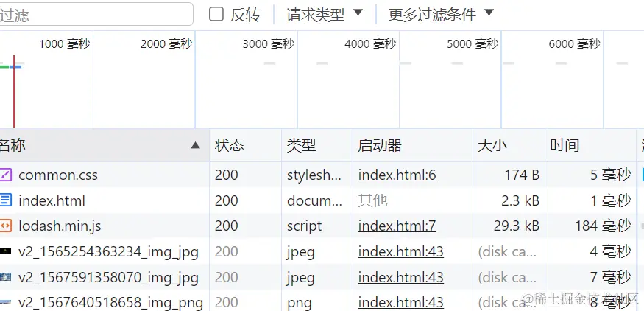Screen dimensions: 644x311
Task: Sort by the 启动器 column header
Action: (413, 145)
